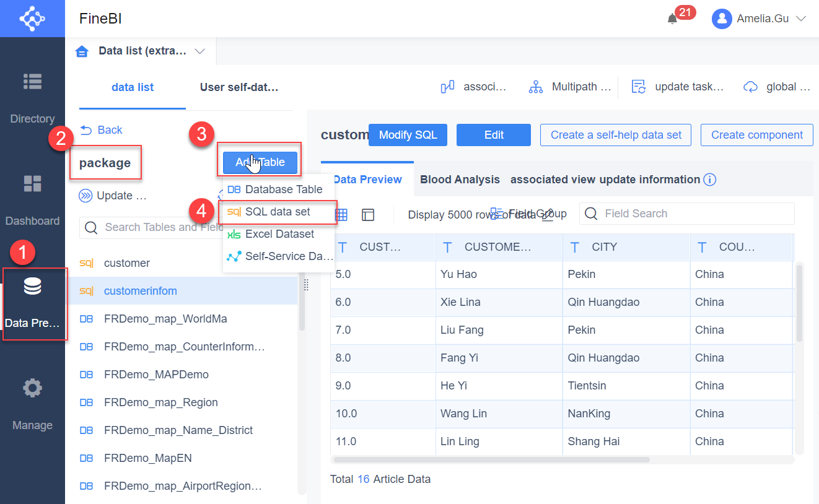The image size is (819, 504).
Task: Open the update task tool
Action: [638, 86]
